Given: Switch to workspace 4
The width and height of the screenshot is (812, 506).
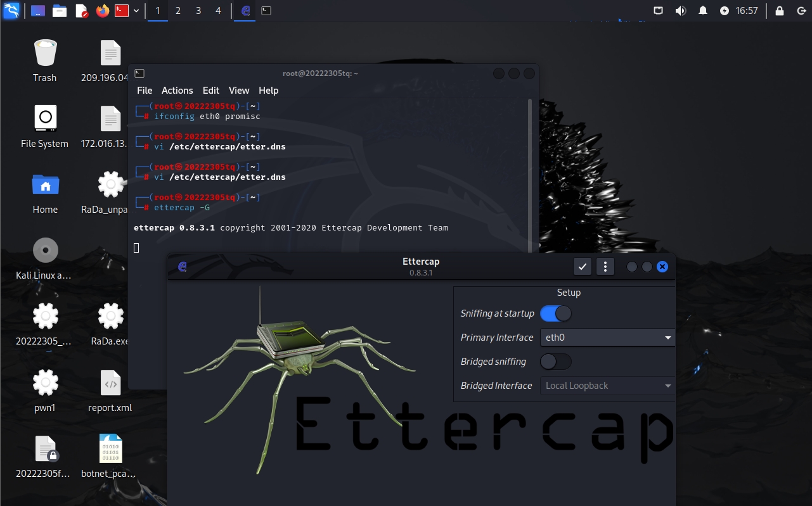Looking at the screenshot, I should coord(219,11).
